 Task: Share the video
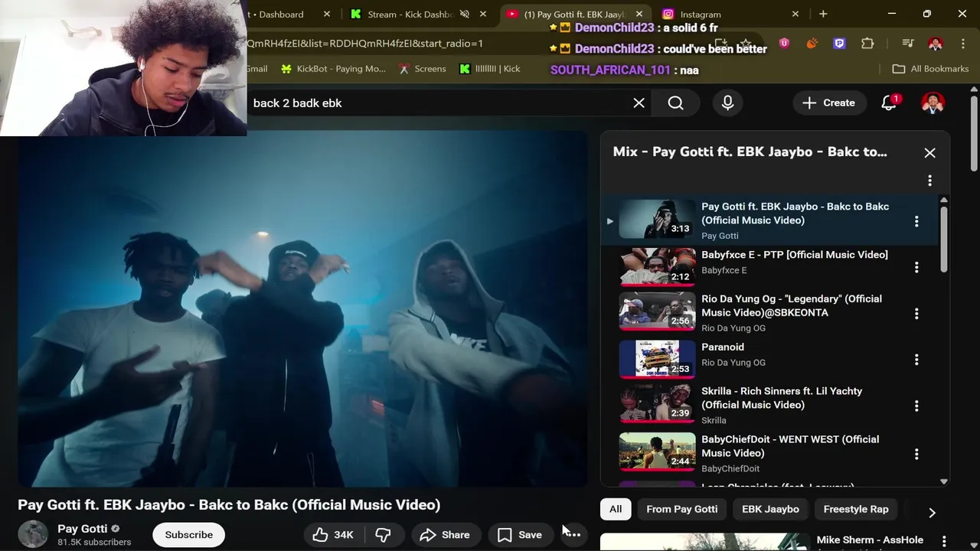[445, 535]
